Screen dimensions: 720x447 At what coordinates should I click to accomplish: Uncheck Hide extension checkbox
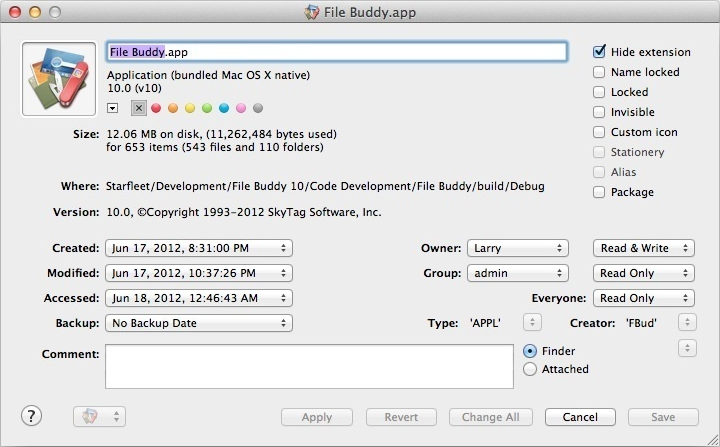(599, 51)
